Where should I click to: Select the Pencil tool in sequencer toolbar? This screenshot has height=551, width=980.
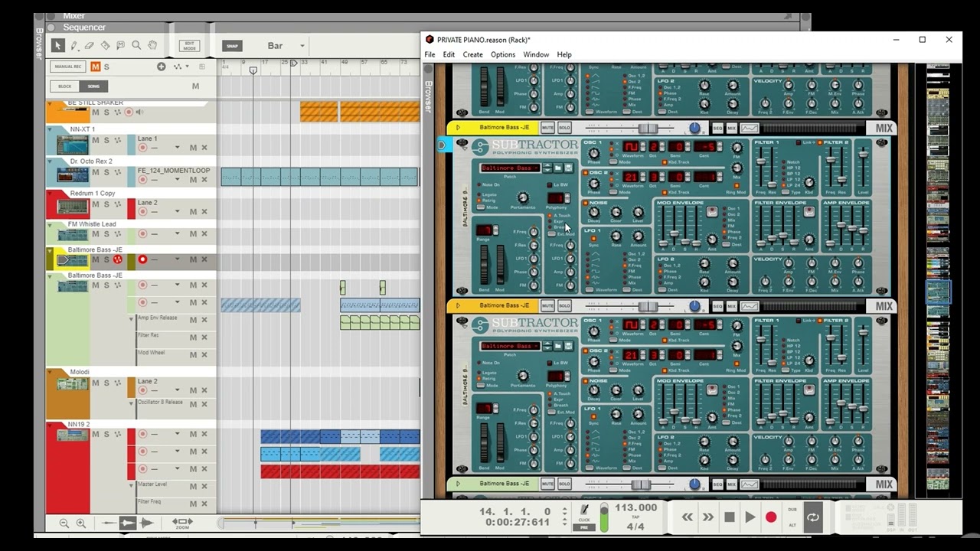pyautogui.click(x=73, y=46)
